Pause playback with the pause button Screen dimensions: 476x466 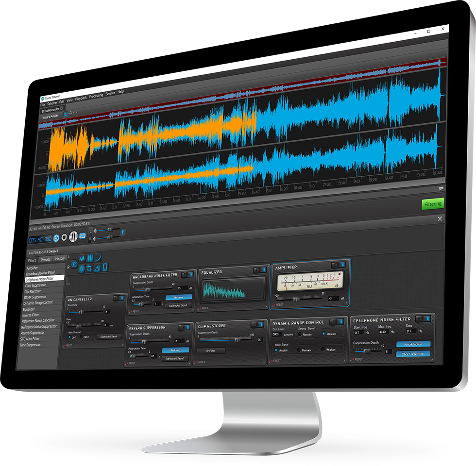(73, 236)
